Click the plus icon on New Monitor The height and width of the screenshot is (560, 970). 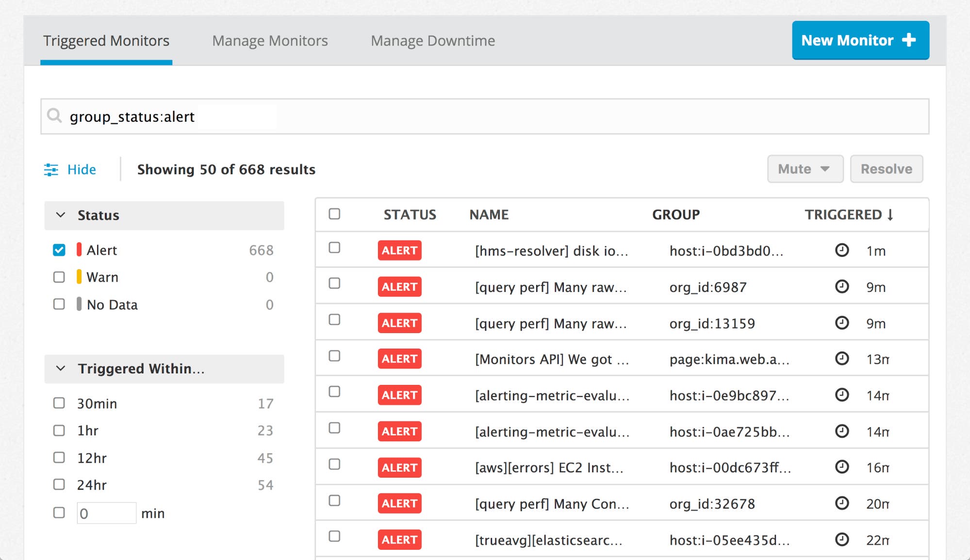point(909,40)
